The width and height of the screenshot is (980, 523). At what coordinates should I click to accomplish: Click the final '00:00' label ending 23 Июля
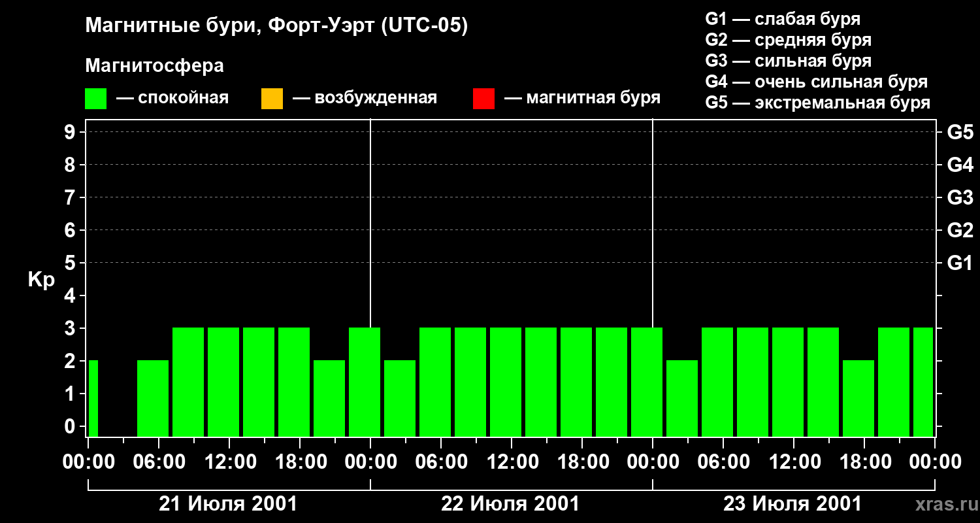pyautogui.click(x=935, y=462)
